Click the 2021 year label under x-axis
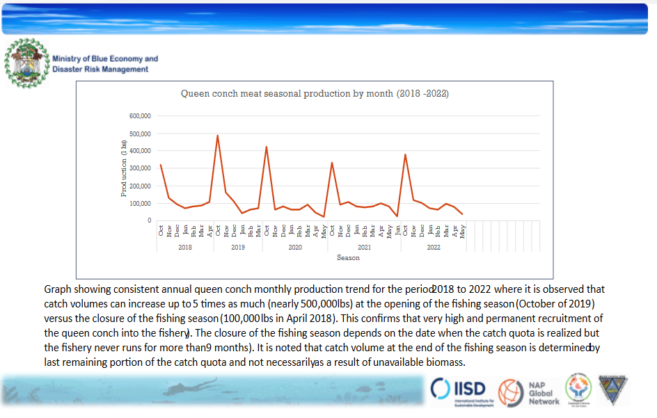The image size is (657, 418). [x=364, y=245]
